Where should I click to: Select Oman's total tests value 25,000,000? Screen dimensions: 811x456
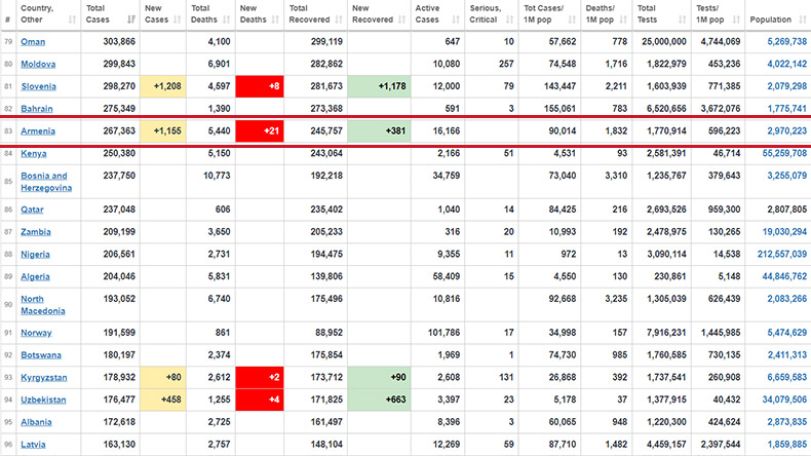coord(664,41)
